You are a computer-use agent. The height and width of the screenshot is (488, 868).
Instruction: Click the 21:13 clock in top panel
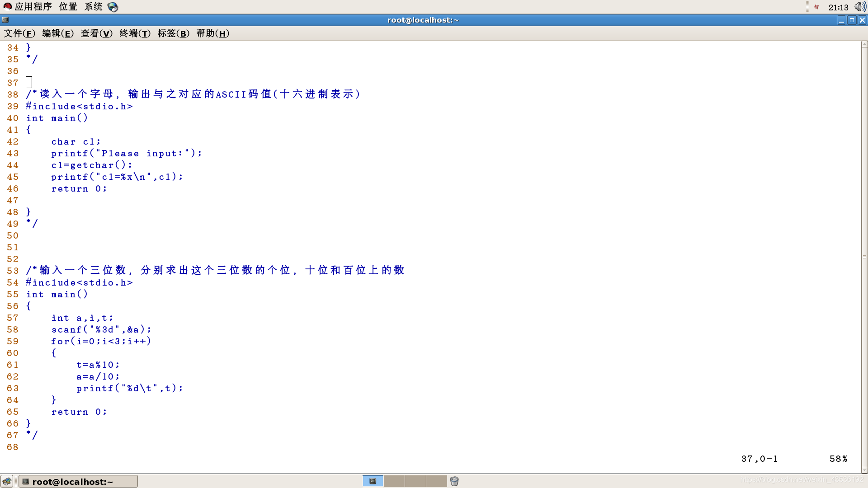[x=838, y=7]
